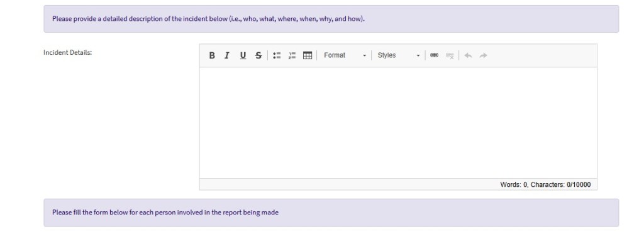Click the 'Please fill the form below' notice
The height and width of the screenshot is (234, 644).
331,213
